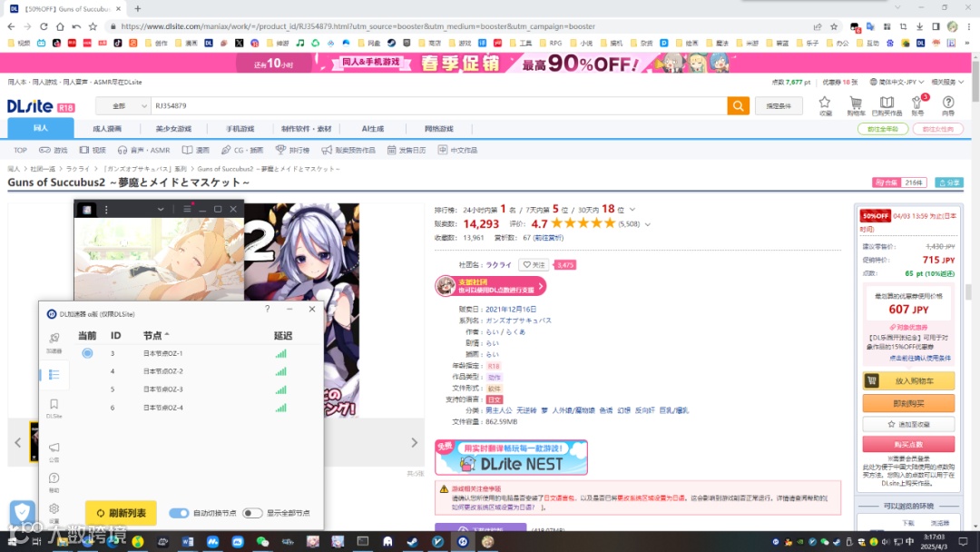
Task: Select the 日本节点OZ-1 current radio button
Action: (87, 353)
